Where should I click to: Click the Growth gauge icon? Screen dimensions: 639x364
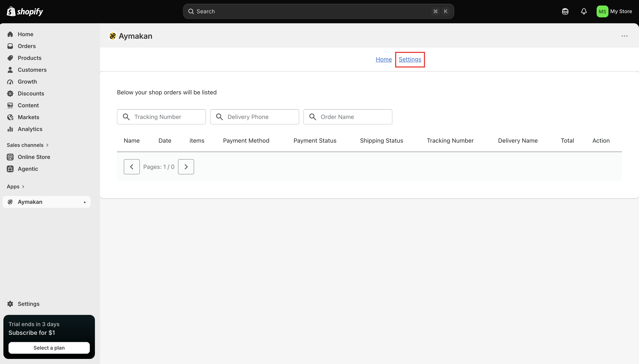(10, 82)
